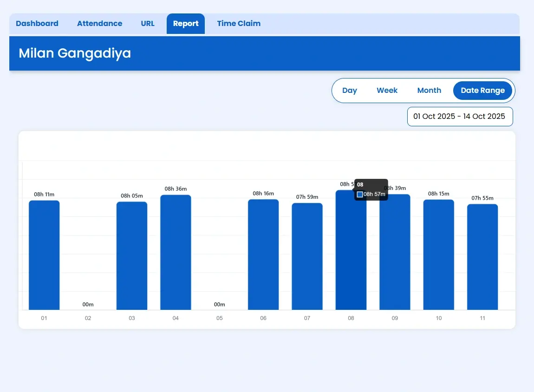Select the Week view option

[x=387, y=90]
